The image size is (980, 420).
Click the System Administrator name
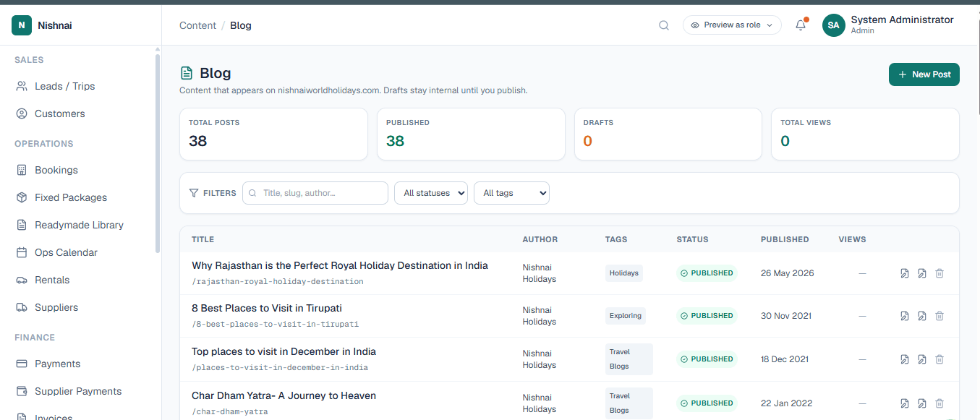[902, 20]
